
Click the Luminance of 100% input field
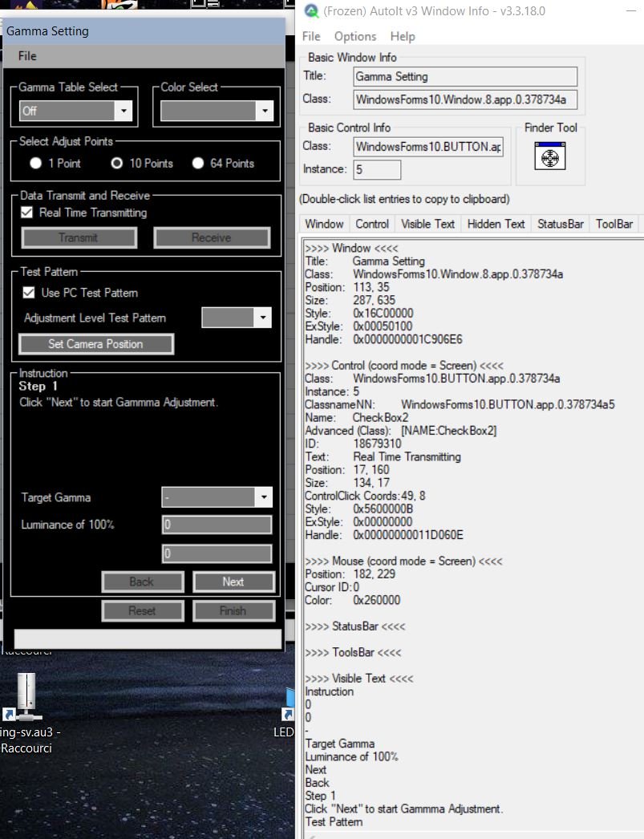pyautogui.click(x=217, y=525)
